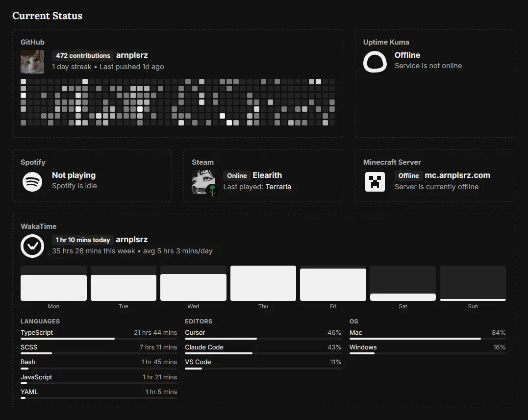The width and height of the screenshot is (528, 420).
Task: Click the Service is not online text
Action: point(428,66)
